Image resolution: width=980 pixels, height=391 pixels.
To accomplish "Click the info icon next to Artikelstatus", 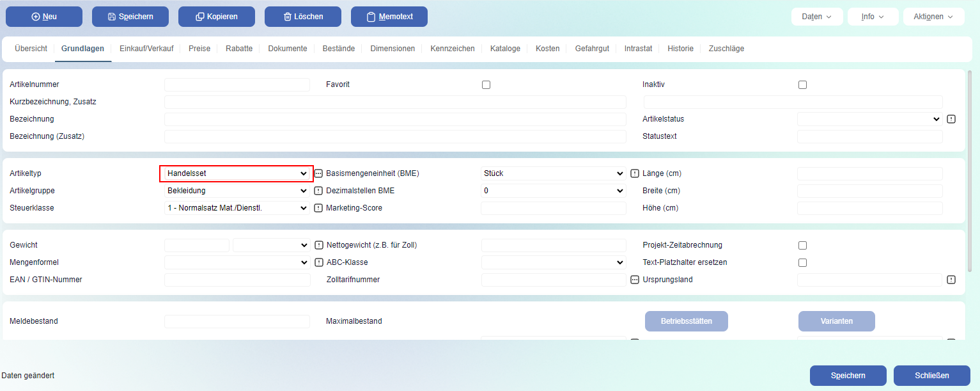I will click(951, 119).
